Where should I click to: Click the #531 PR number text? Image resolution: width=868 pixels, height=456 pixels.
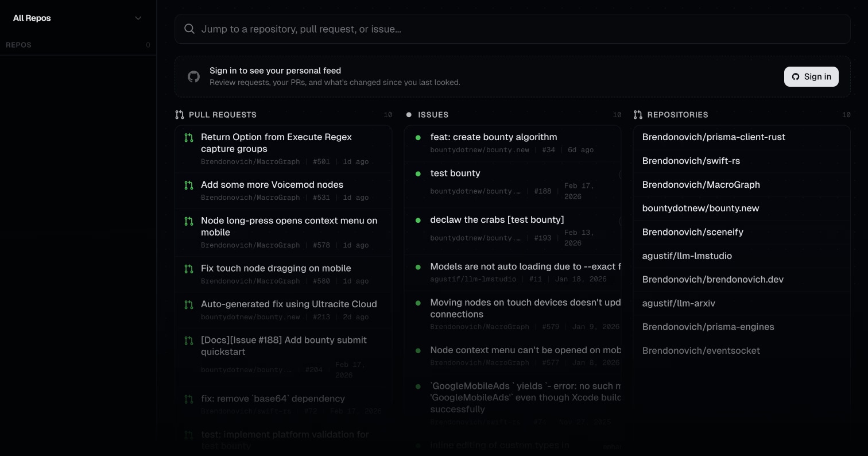pyautogui.click(x=321, y=198)
